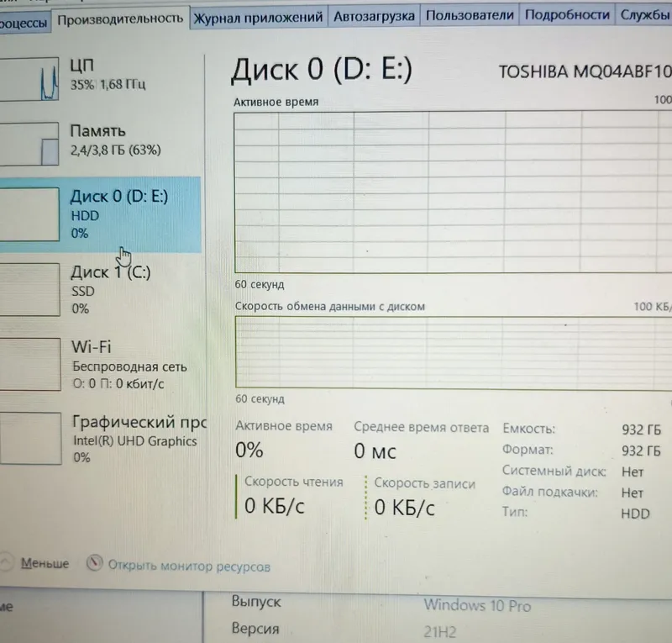Click the 21H2 version text in back window
The height and width of the screenshot is (643, 672).
tap(439, 631)
